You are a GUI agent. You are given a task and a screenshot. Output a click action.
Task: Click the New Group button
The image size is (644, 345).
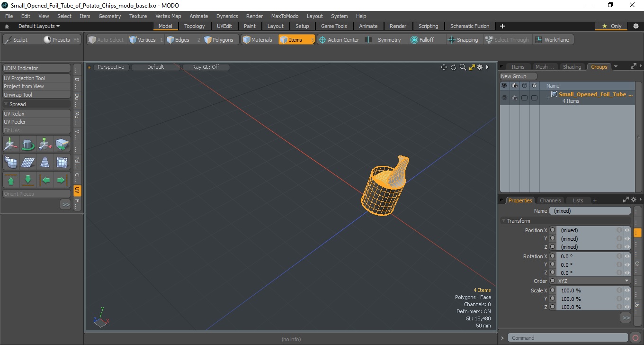tap(519, 76)
